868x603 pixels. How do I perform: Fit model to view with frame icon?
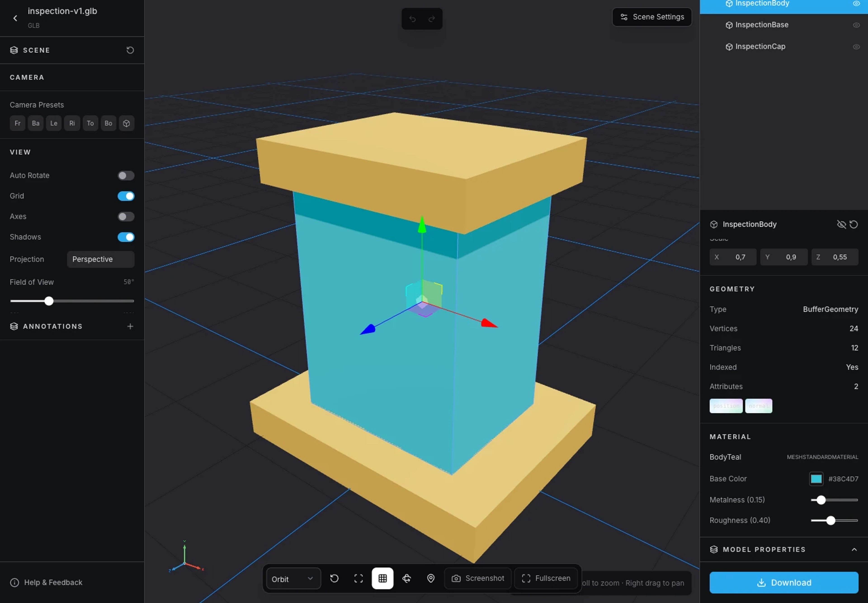click(359, 578)
